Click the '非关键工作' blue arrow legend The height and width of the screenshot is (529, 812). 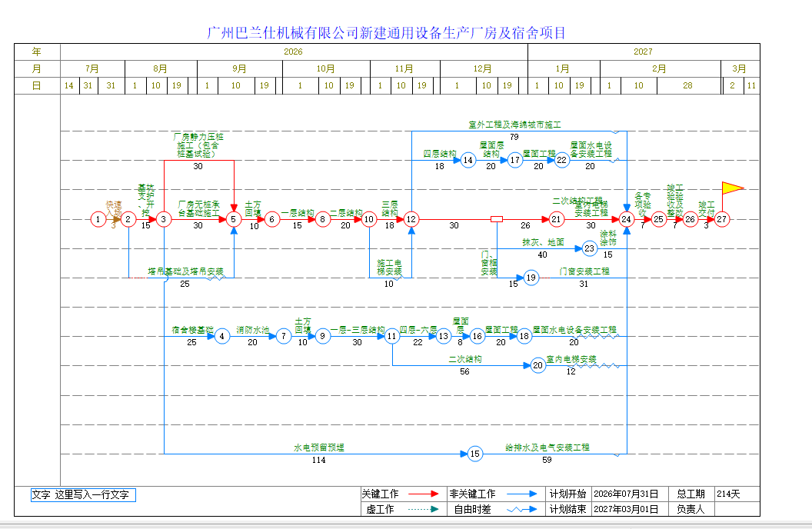pos(522,494)
